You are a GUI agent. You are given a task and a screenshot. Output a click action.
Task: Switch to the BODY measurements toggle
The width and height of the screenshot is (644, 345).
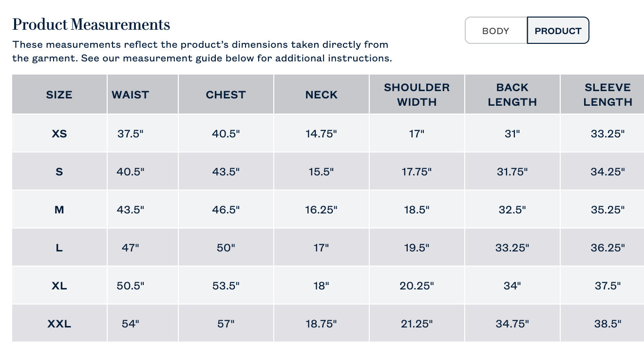[495, 31]
